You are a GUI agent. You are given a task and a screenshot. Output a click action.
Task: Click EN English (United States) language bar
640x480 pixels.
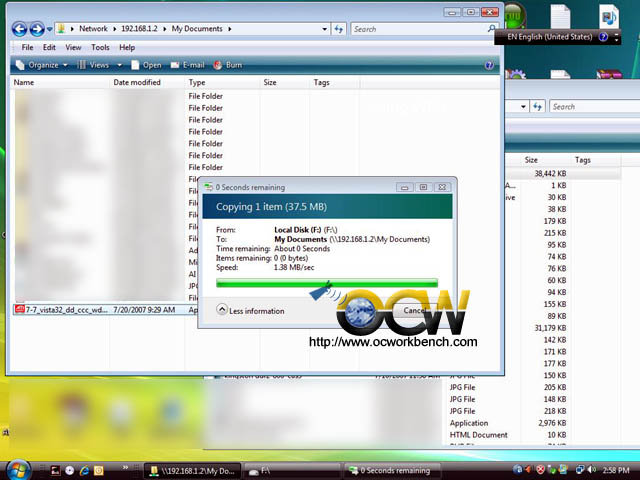pyautogui.click(x=549, y=37)
